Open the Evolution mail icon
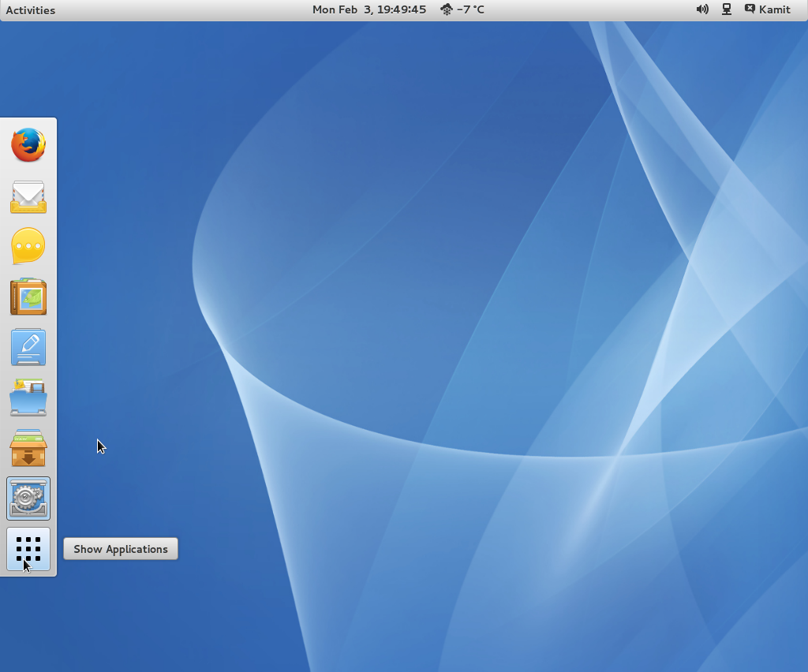Image resolution: width=808 pixels, height=672 pixels. click(x=28, y=196)
